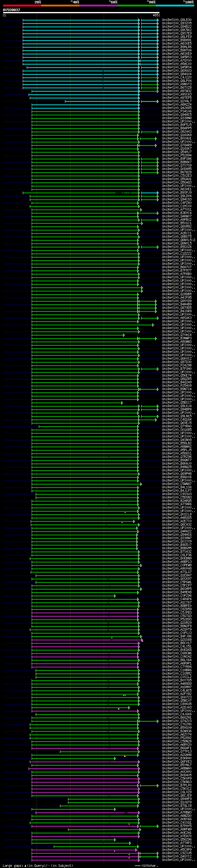
Task: Select the UniRef100_O82443 label
Action: pyautogui.click(x=177, y=132)
